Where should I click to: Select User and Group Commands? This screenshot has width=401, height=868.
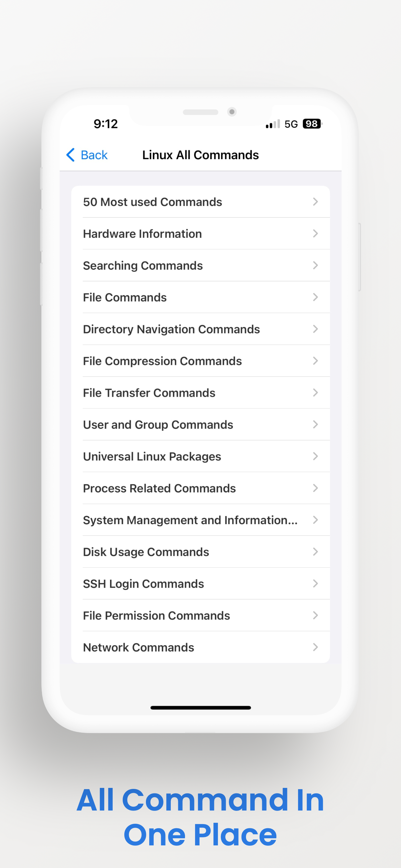[200, 425]
